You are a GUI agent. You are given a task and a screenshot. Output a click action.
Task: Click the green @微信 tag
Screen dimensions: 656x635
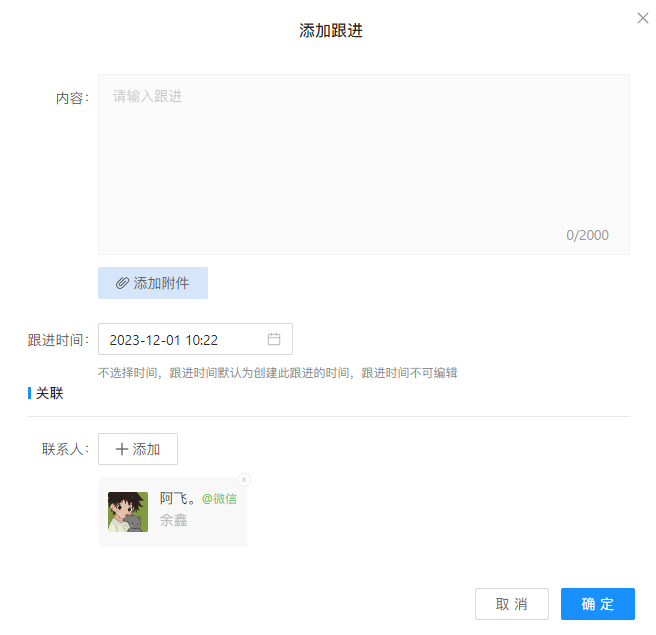pos(219,498)
